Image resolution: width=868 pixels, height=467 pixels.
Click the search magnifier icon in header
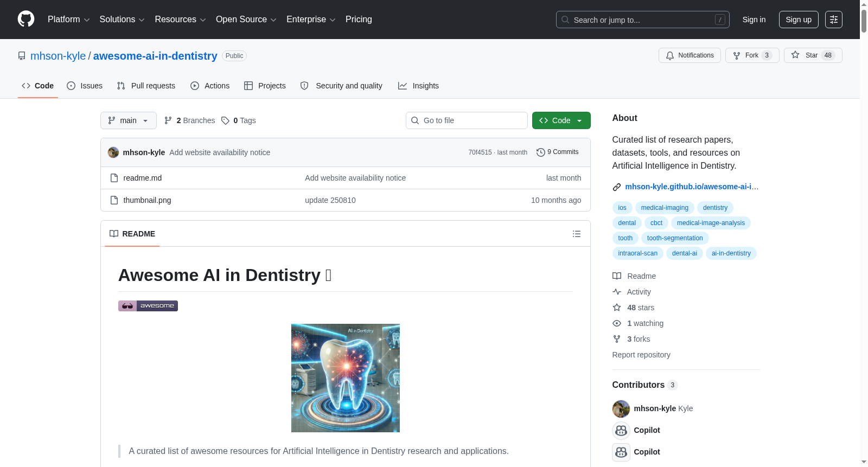565,20
